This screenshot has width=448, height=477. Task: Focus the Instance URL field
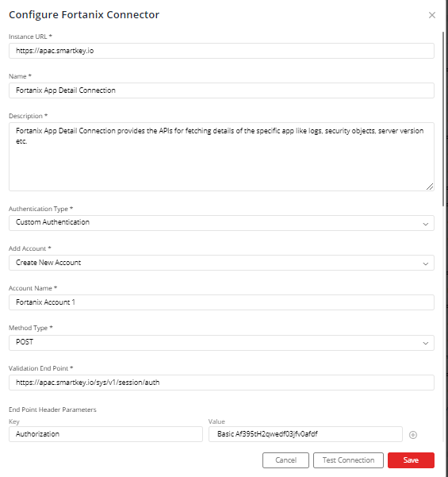pos(221,51)
